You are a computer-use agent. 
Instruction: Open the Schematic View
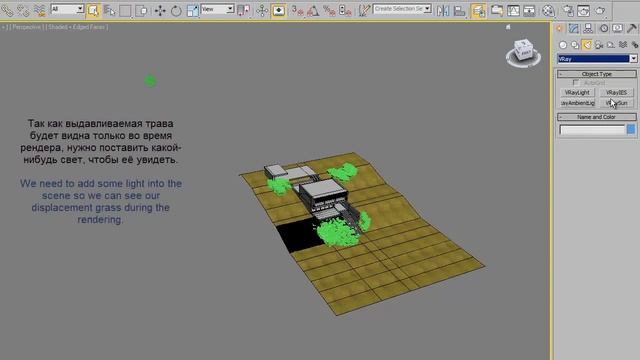pos(529,11)
